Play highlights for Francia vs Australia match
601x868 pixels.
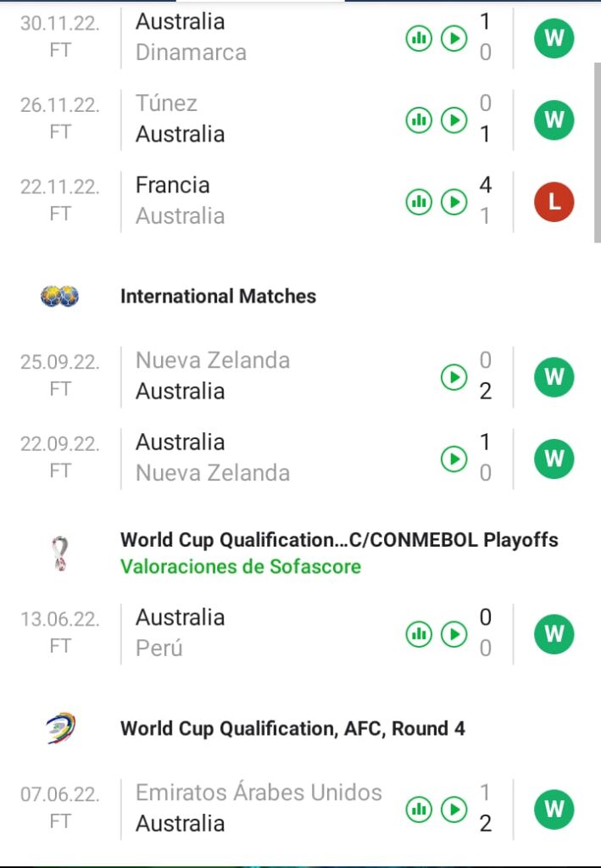[x=454, y=202]
